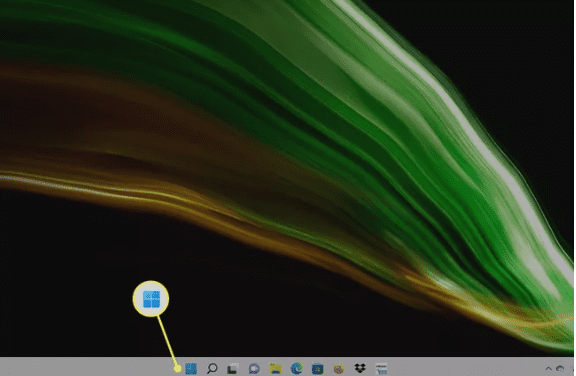576x376 pixels.
Task: Launch Microsoft Edge browser
Action: tap(296, 368)
